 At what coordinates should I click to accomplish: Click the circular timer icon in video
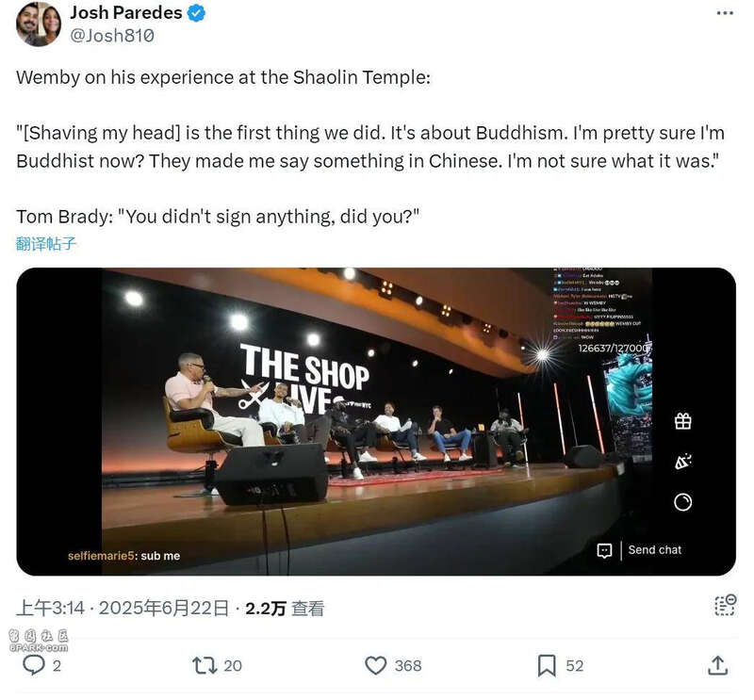[x=682, y=502]
